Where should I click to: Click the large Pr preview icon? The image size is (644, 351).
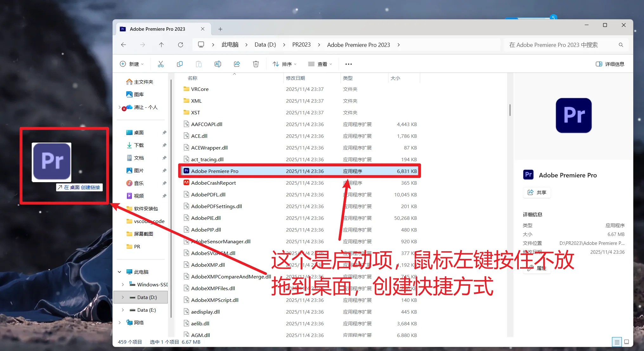coord(574,115)
